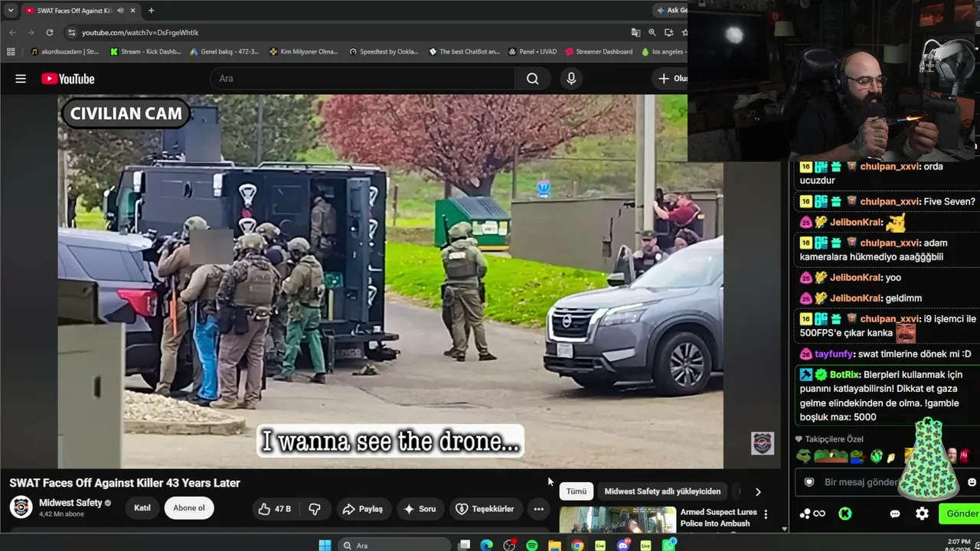Image resolution: width=980 pixels, height=551 pixels.
Task: Go to YouTube home via the logo
Action: [68, 79]
